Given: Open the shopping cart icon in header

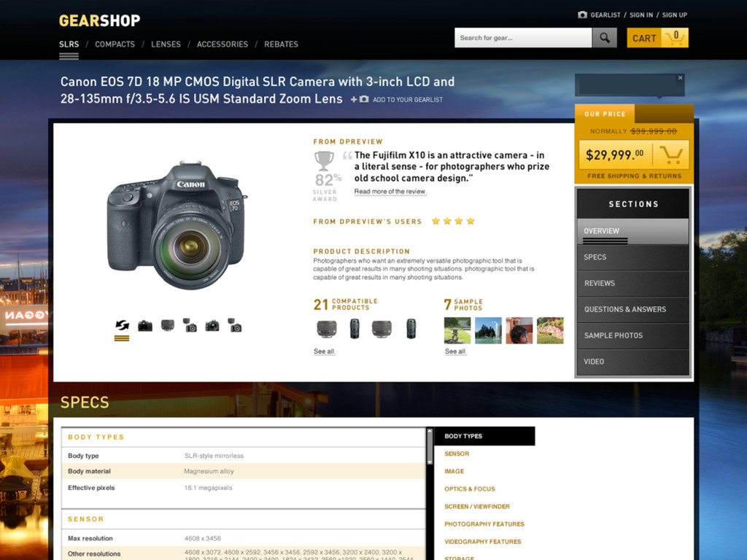Looking at the screenshot, I should coord(675,38).
